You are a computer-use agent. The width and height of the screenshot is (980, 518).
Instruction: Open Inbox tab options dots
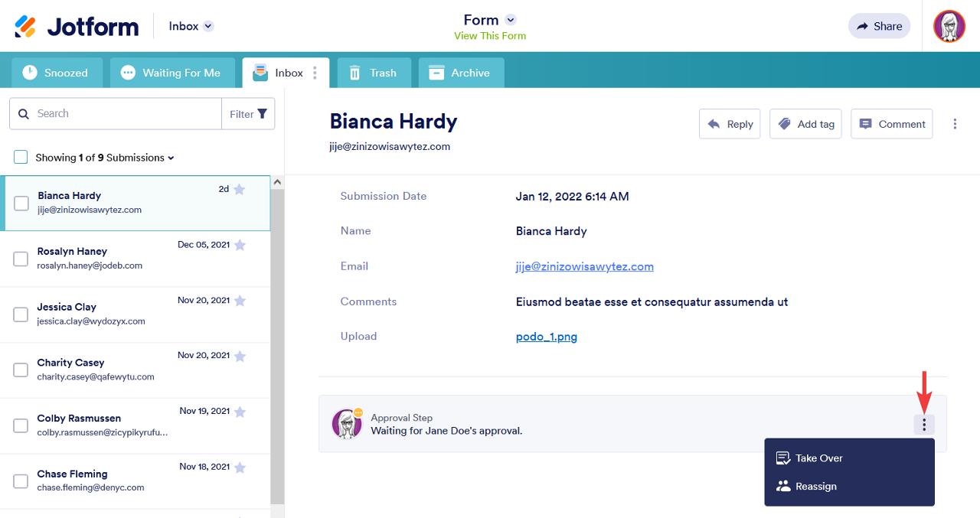click(x=315, y=73)
